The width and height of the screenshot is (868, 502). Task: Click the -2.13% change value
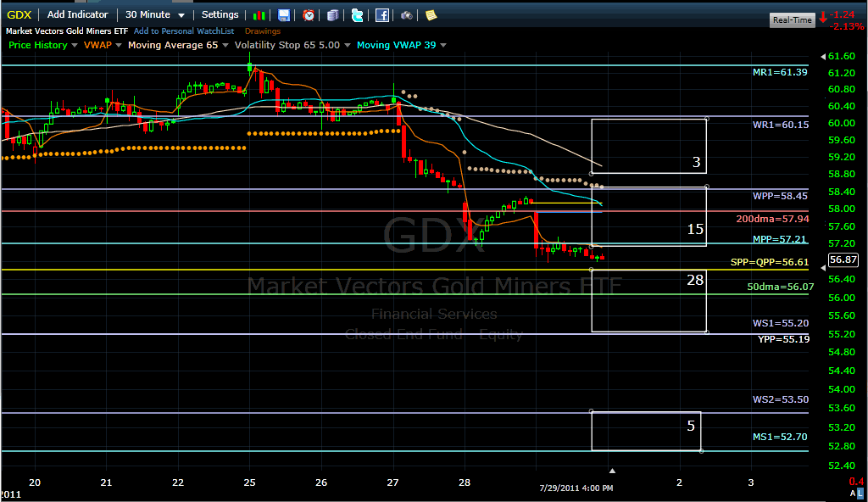[847, 26]
